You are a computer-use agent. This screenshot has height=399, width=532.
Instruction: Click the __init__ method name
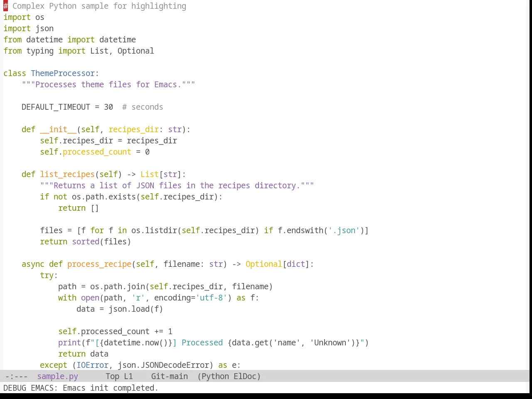58,130
